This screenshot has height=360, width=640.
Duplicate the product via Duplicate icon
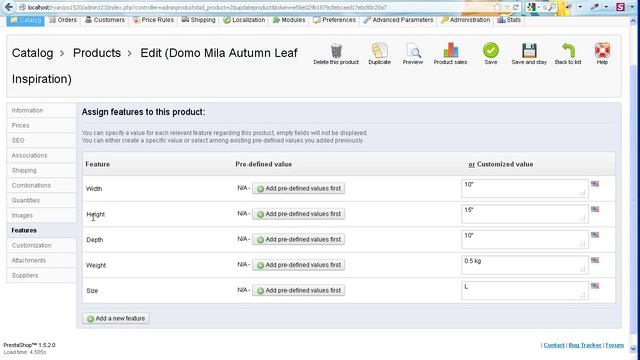[380, 51]
